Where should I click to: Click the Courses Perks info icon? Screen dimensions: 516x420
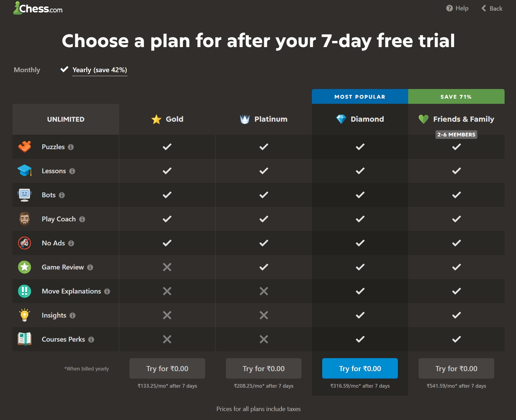[91, 340]
